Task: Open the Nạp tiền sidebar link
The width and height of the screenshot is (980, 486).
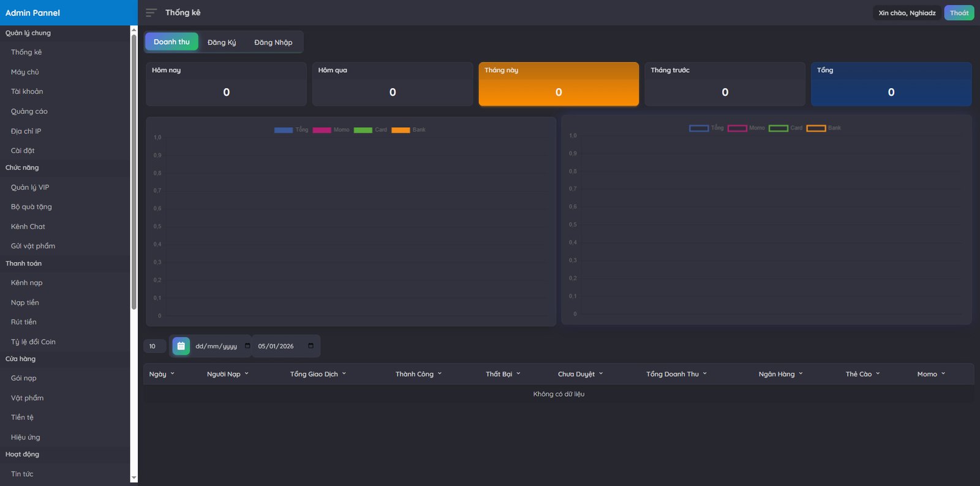Action: point(25,302)
